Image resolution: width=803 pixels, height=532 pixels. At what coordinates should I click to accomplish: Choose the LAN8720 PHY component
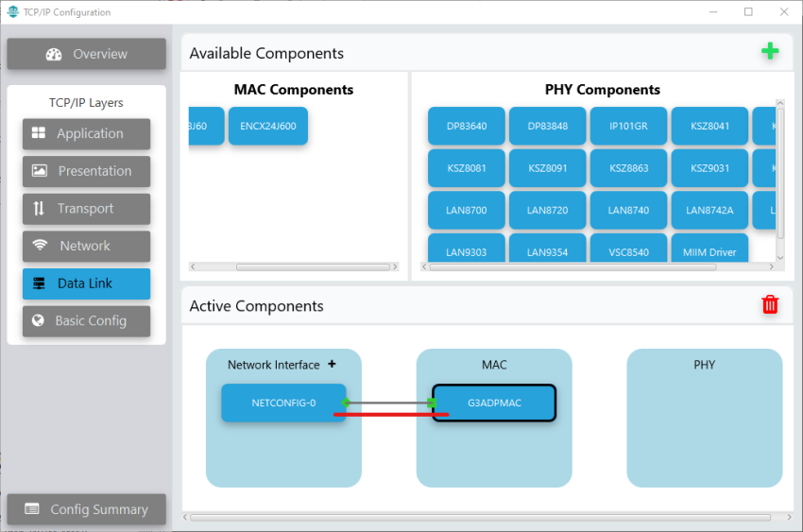[547, 210]
